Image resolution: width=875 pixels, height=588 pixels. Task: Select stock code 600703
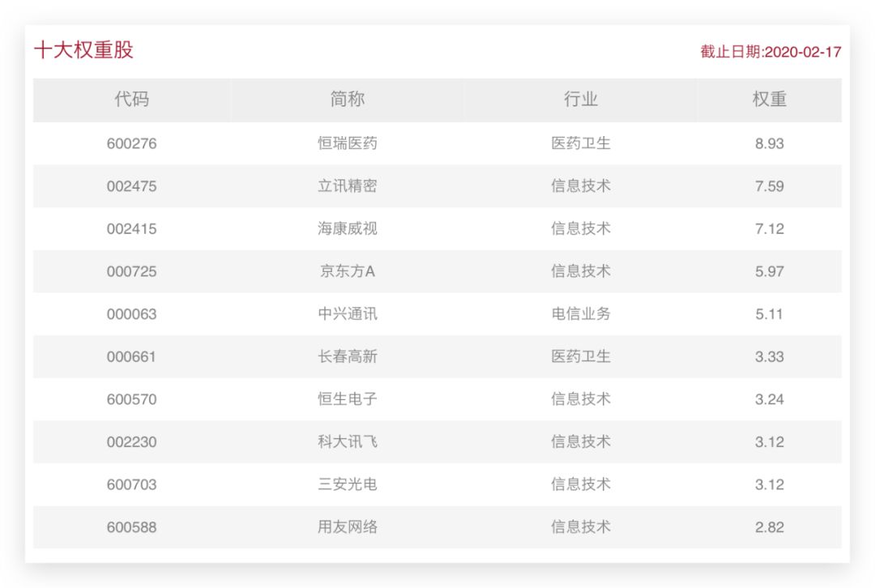pyautogui.click(x=132, y=485)
